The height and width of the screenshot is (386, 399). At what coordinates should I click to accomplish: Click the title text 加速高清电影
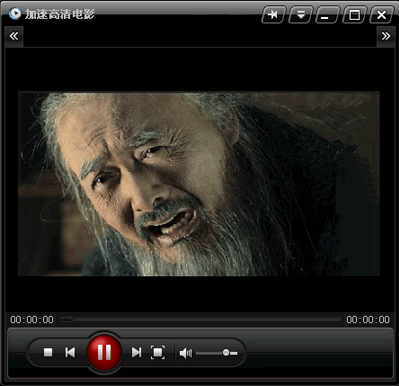click(x=60, y=14)
